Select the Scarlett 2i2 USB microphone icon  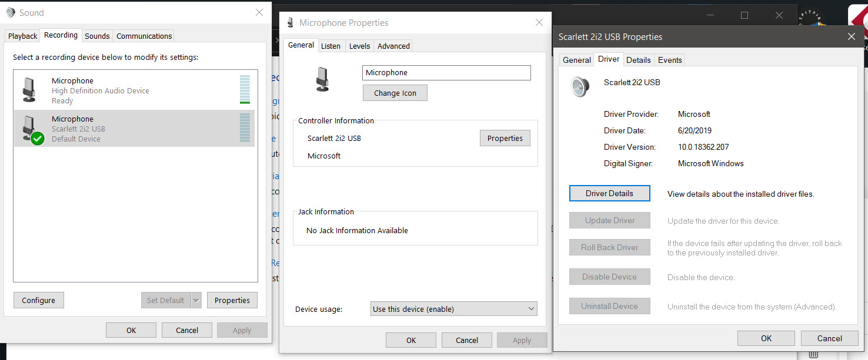pyautogui.click(x=32, y=129)
